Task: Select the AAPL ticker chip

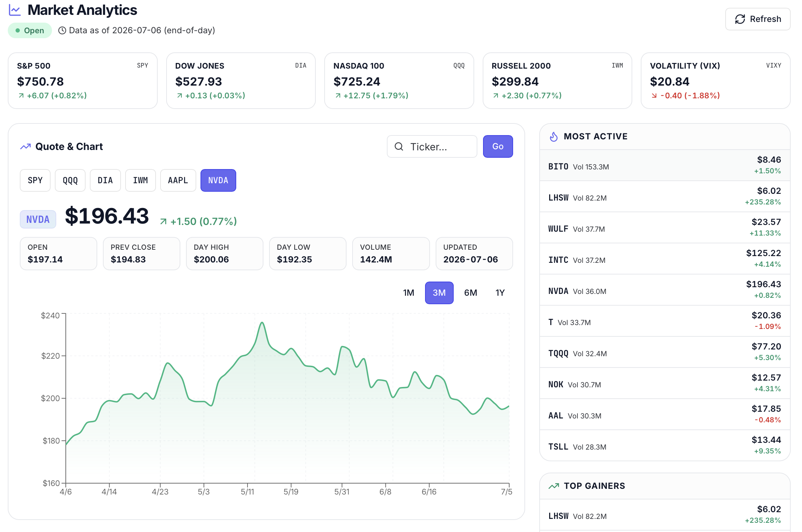Action: coord(178,180)
